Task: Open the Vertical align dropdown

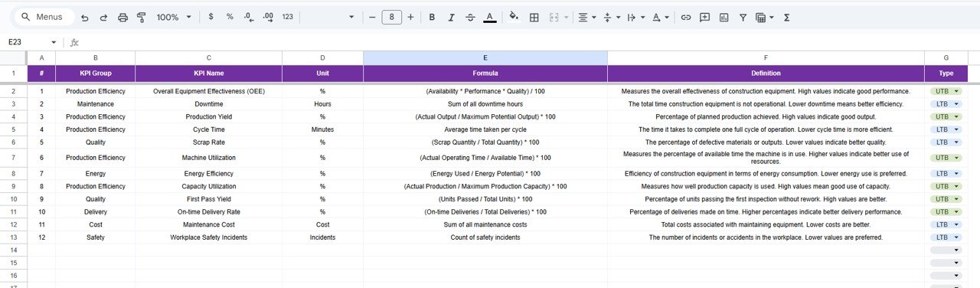Action: pyautogui.click(x=611, y=17)
